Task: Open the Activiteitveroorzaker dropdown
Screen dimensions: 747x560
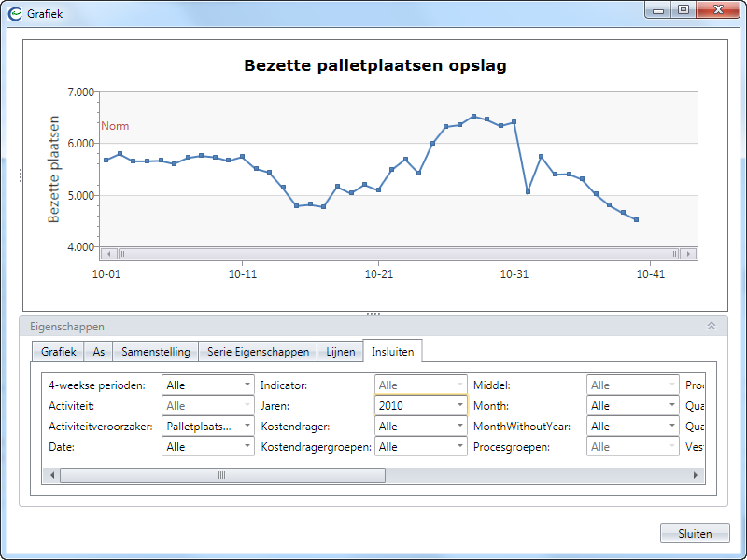Action: tap(207, 427)
